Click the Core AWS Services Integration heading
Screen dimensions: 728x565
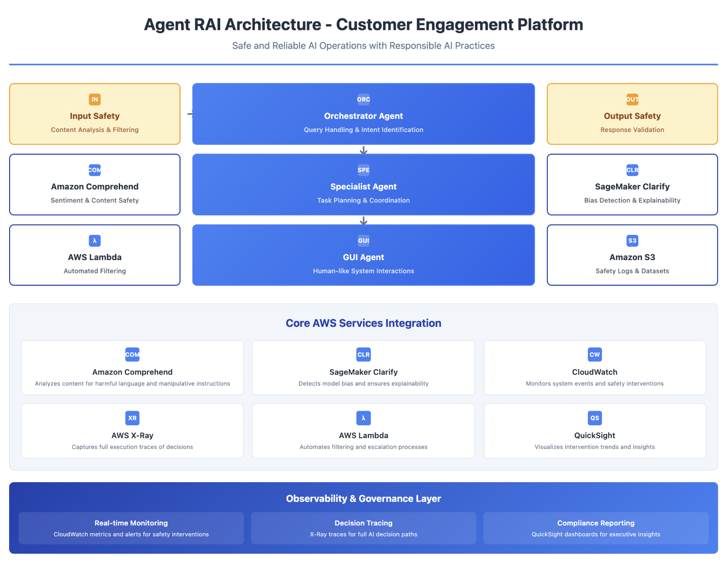(363, 323)
